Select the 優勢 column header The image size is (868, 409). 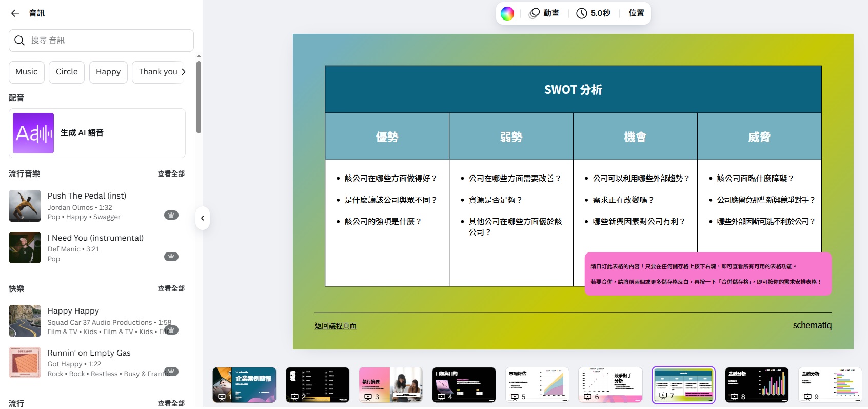pyautogui.click(x=387, y=137)
